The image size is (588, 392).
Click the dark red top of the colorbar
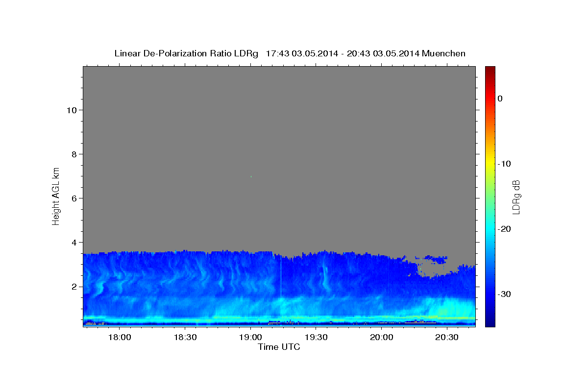[490, 70]
